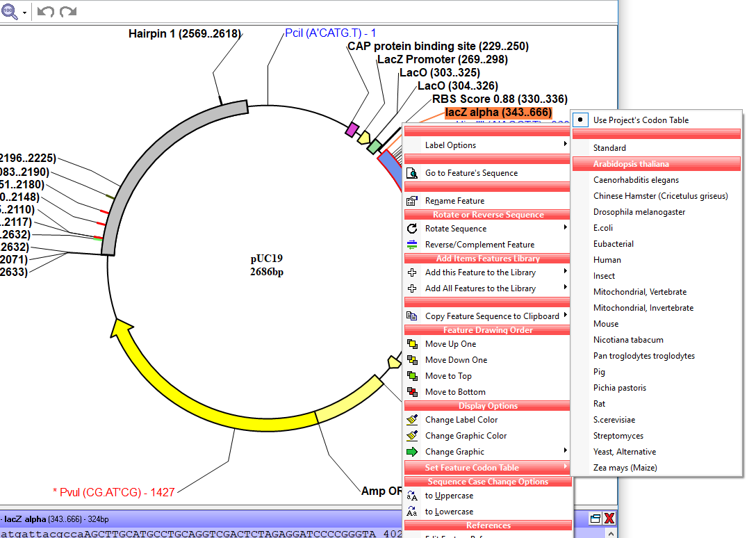Click the Reverse/Complement Feature icon

point(412,245)
